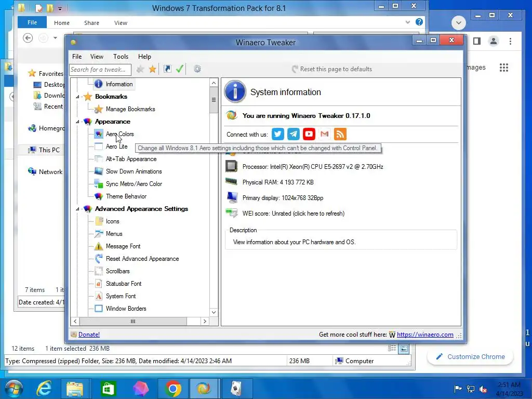Viewport: 532px width, 399px height.
Task: Open the RSS feed icon
Action: point(340,134)
